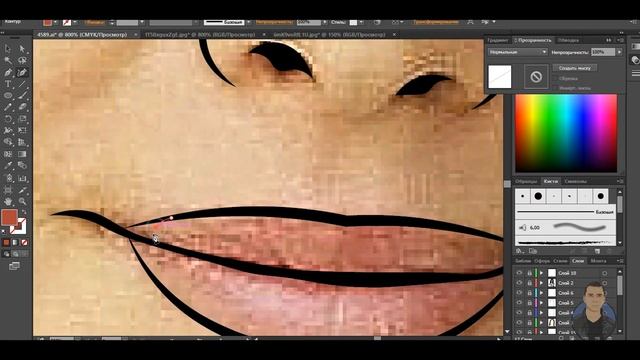
Task: Click target circle for Слой 10
Action: 604,273
